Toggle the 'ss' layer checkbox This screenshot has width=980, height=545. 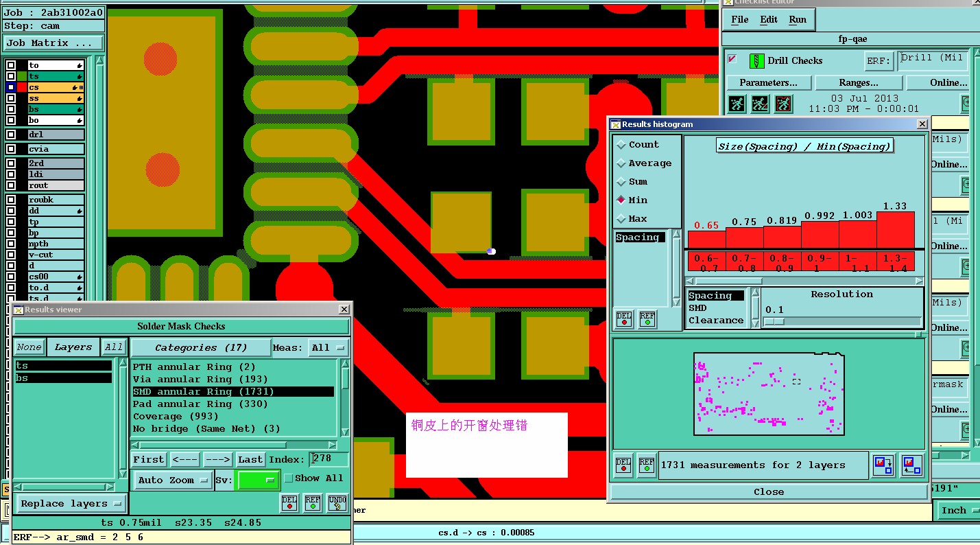[x=11, y=98]
